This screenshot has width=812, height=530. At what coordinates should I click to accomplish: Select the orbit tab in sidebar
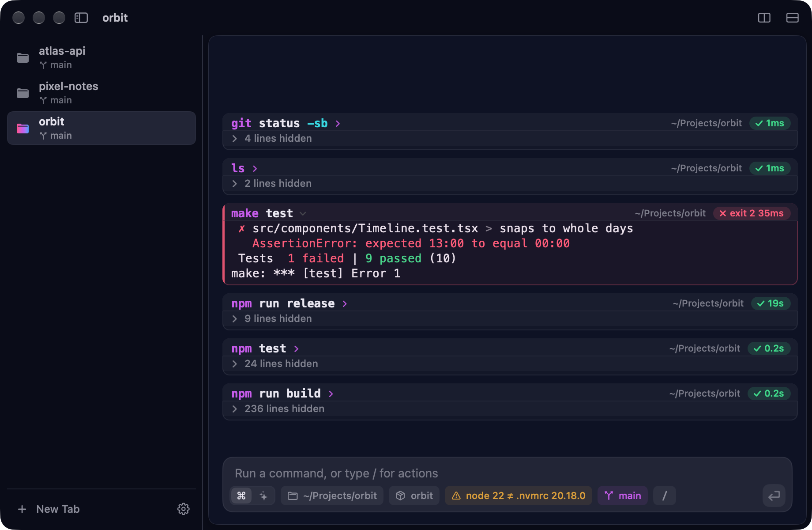coord(101,128)
